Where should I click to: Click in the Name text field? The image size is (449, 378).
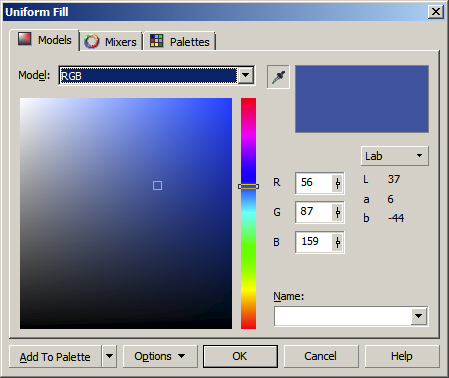343,316
